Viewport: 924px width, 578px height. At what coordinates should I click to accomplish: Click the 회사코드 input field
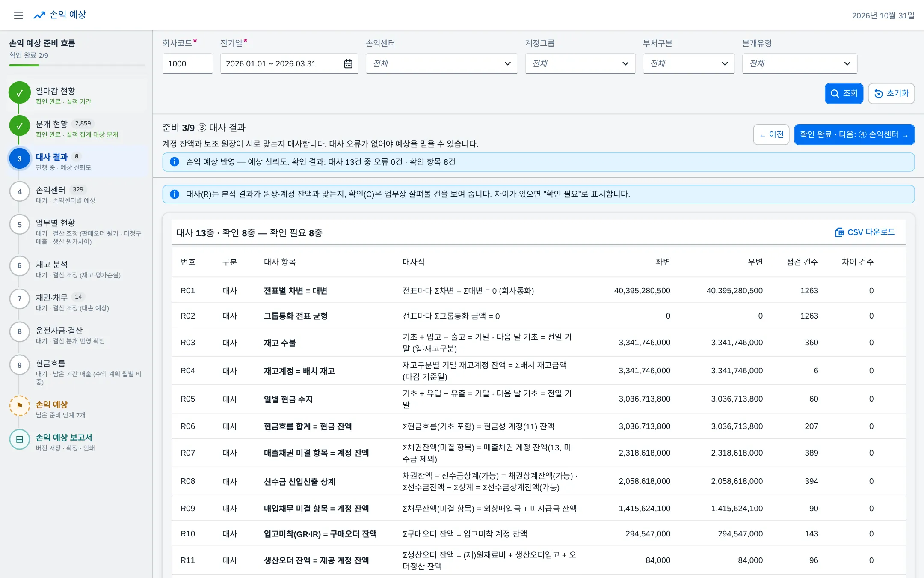(187, 64)
